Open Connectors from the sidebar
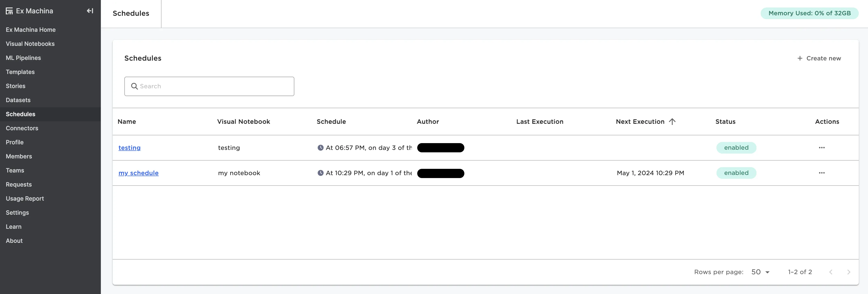Viewport: 868px width, 294px height. (22, 128)
